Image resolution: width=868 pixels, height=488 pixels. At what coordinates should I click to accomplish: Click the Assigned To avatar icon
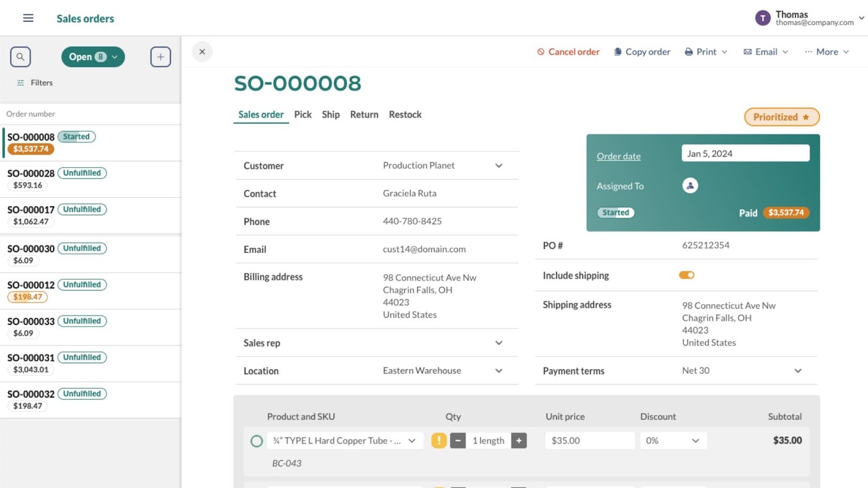(x=690, y=185)
